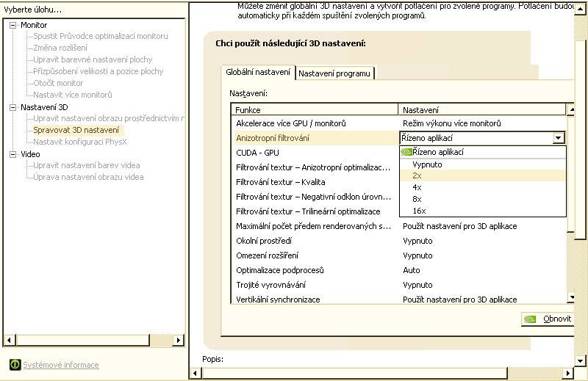Select Filtrování textur – Anizotropní optimalizace row

pos(315,167)
